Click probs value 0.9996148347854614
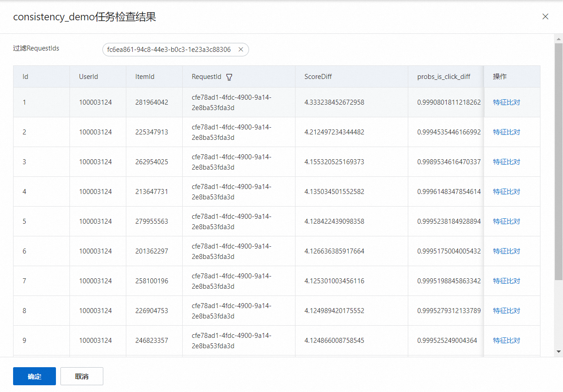Image resolution: width=563 pixels, height=392 pixels. (x=449, y=192)
